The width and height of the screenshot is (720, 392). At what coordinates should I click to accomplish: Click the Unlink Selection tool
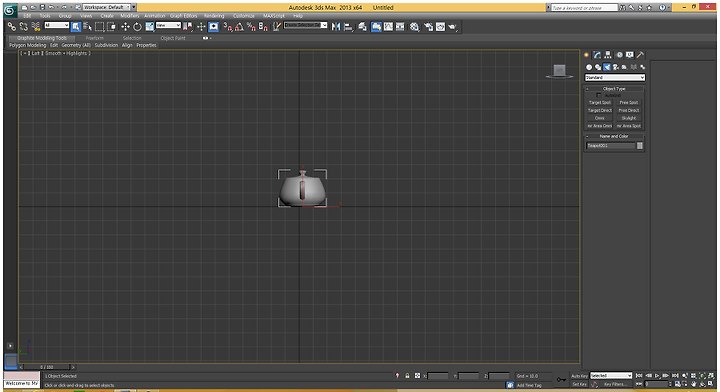(x=23, y=27)
